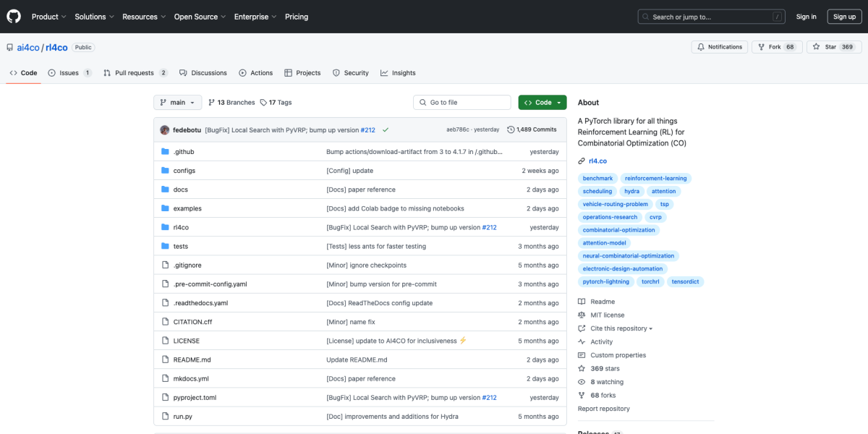Click the green commit status checkmark
Screen dimensions: 868x434
tap(386, 130)
